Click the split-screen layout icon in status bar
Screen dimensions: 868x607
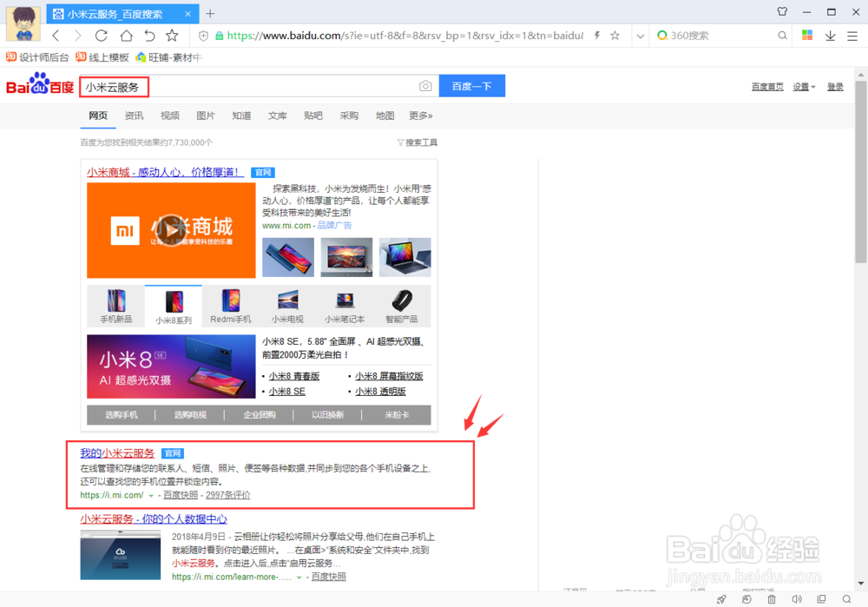(821, 599)
